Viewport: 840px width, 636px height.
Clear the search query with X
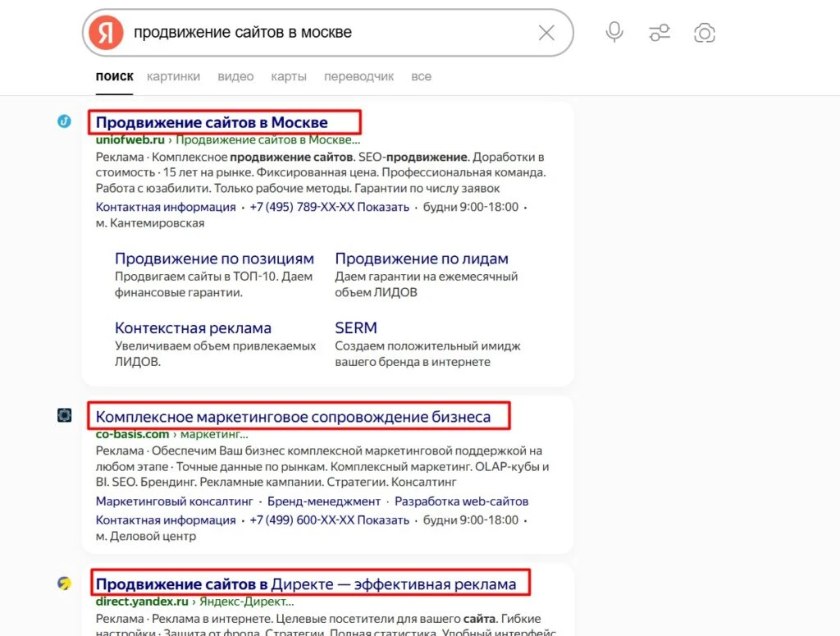pyautogui.click(x=546, y=33)
